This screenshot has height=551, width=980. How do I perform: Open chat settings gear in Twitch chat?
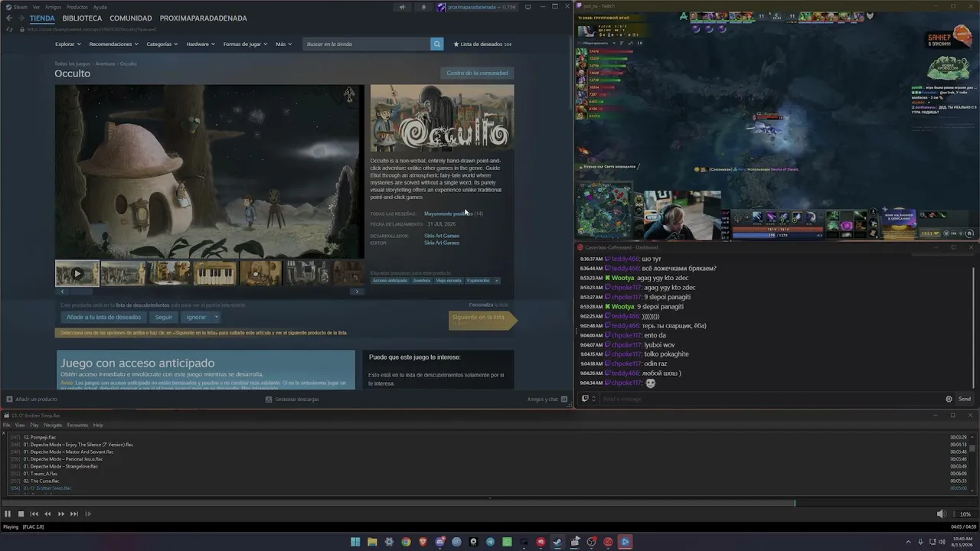pyautogui.click(x=949, y=399)
